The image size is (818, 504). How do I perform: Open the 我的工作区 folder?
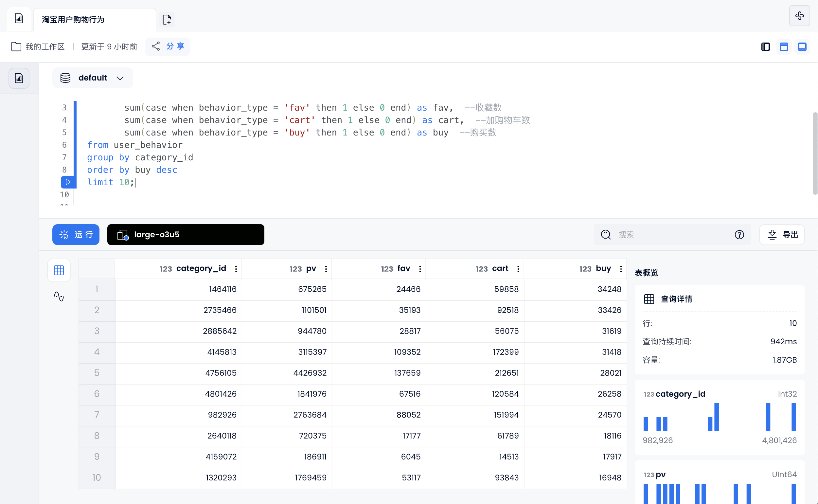coord(16,46)
